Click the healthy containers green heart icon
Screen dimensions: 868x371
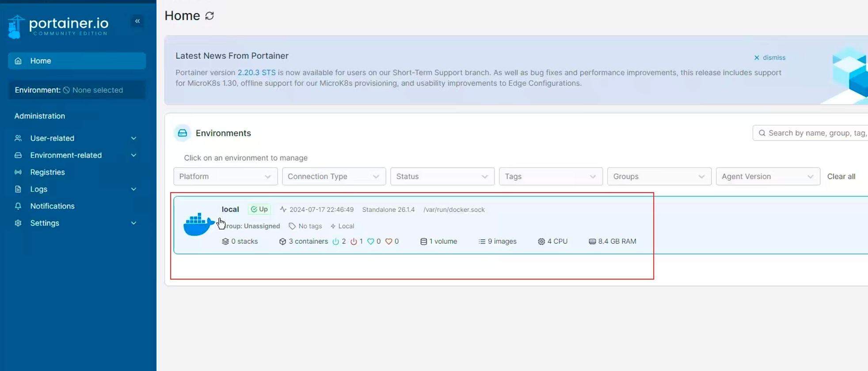click(371, 242)
